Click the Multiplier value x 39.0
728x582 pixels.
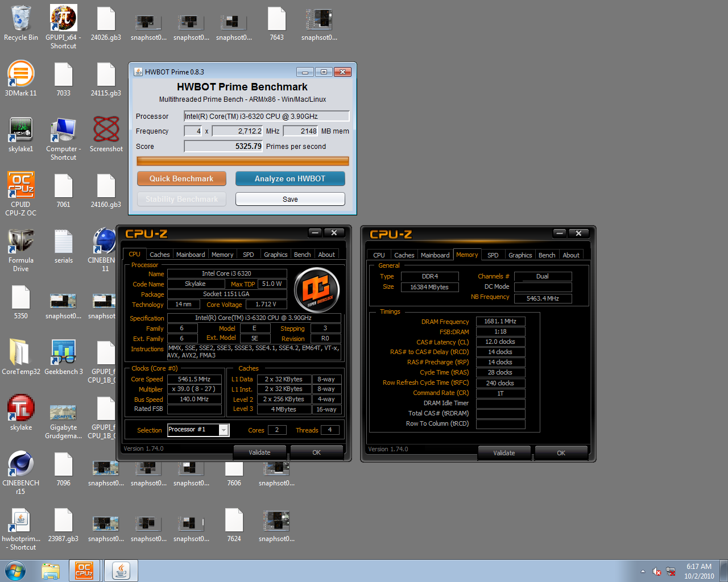pos(195,389)
